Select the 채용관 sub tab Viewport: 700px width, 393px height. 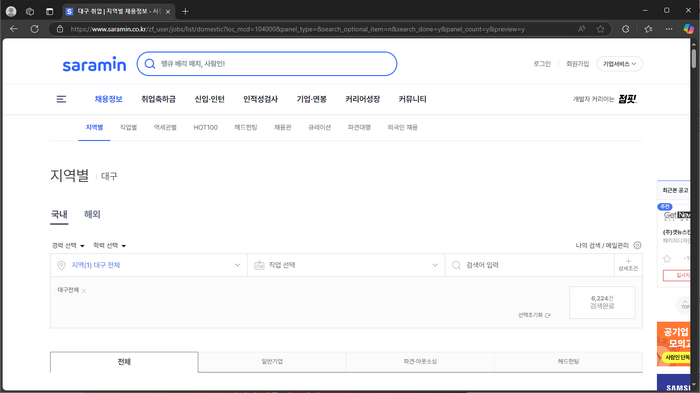[283, 127]
